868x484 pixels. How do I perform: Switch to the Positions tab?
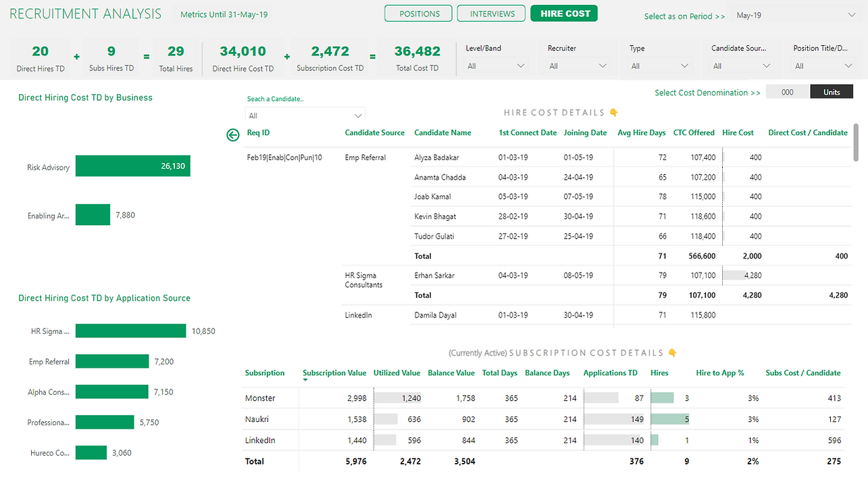click(x=419, y=14)
